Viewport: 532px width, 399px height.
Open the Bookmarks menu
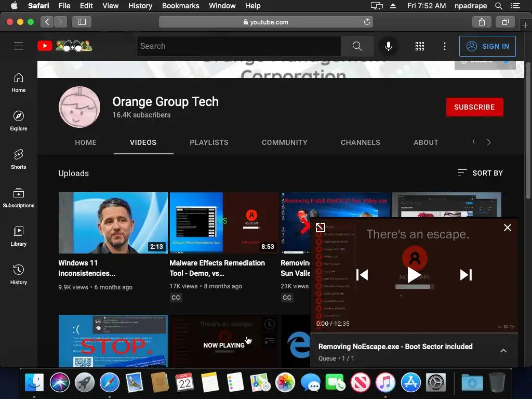click(180, 6)
